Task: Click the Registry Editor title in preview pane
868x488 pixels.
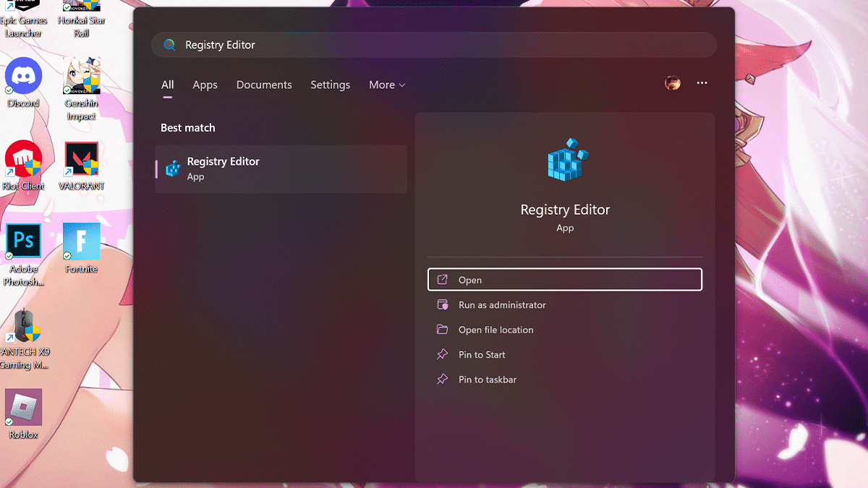Action: point(566,210)
